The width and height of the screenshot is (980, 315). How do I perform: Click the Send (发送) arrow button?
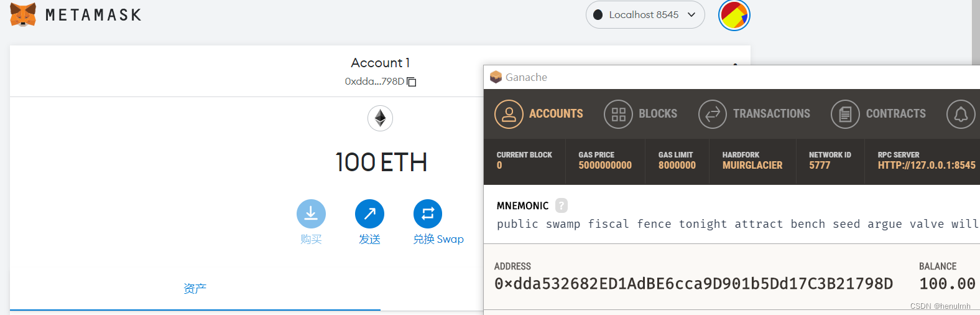[369, 214]
